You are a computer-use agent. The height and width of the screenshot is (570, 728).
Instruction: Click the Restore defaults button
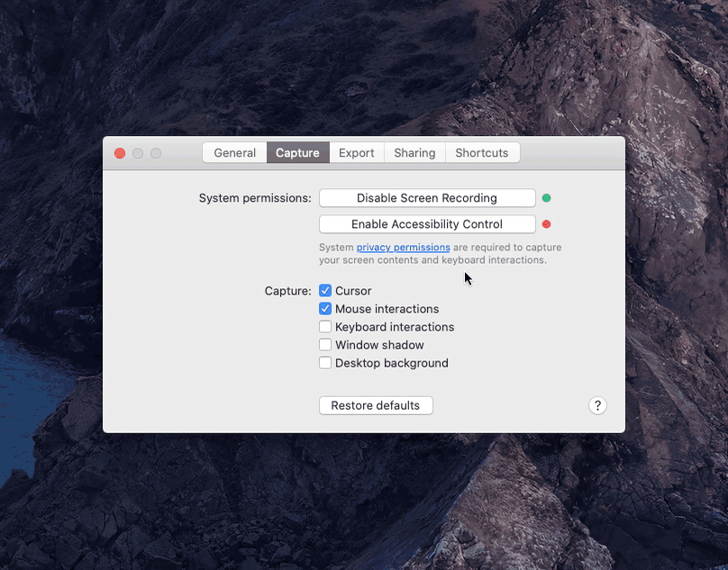coord(376,406)
